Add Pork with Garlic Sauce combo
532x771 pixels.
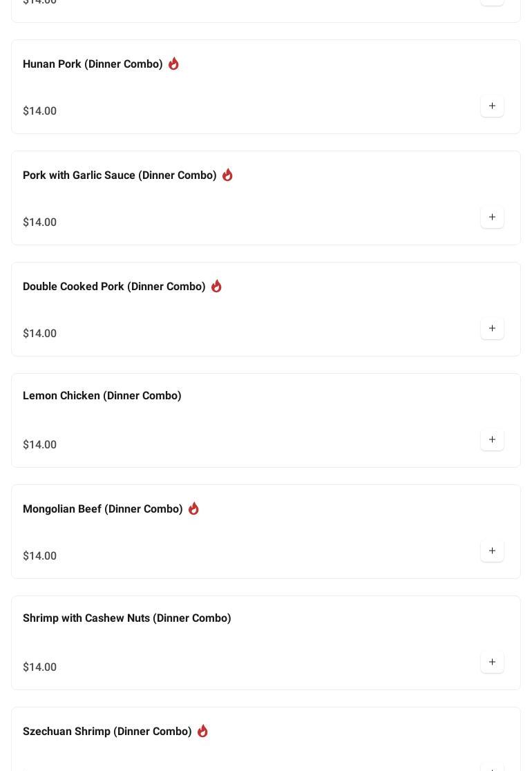[x=492, y=218]
